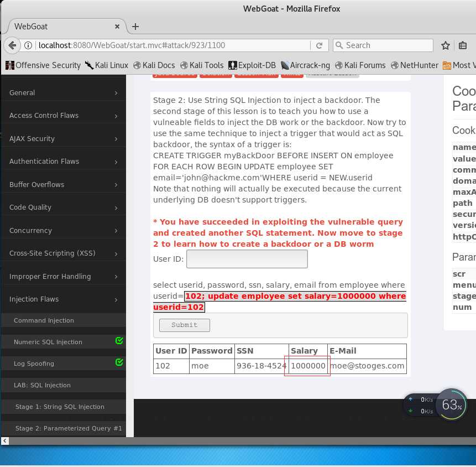Viewport: 476px width, 467px height.
Task: Click the Password column header
Action: tap(212, 351)
